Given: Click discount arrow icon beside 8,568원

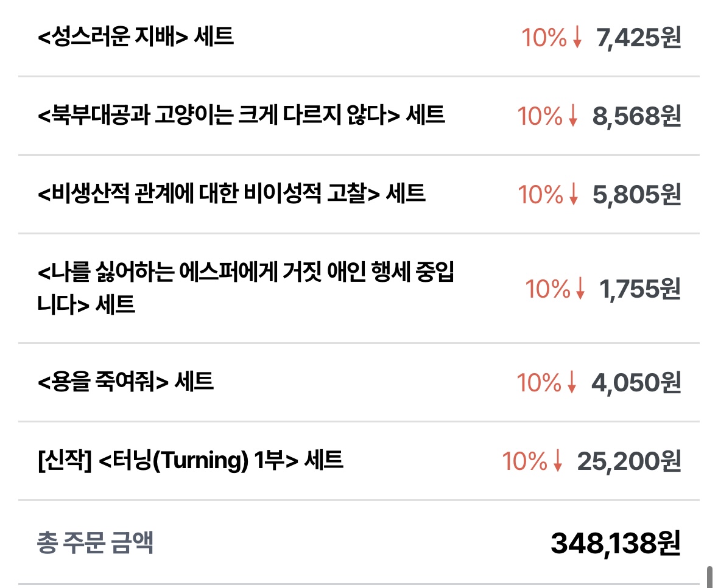Looking at the screenshot, I should [x=572, y=117].
